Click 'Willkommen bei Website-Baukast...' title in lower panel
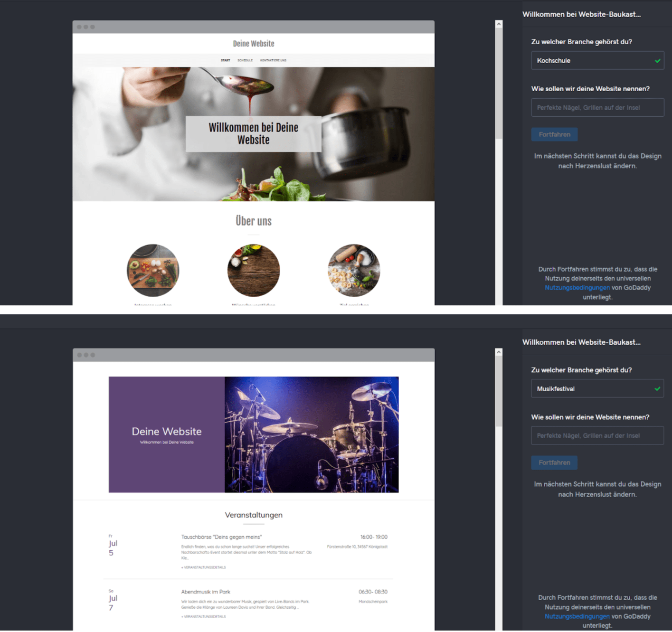The width and height of the screenshot is (672, 632). (x=581, y=342)
